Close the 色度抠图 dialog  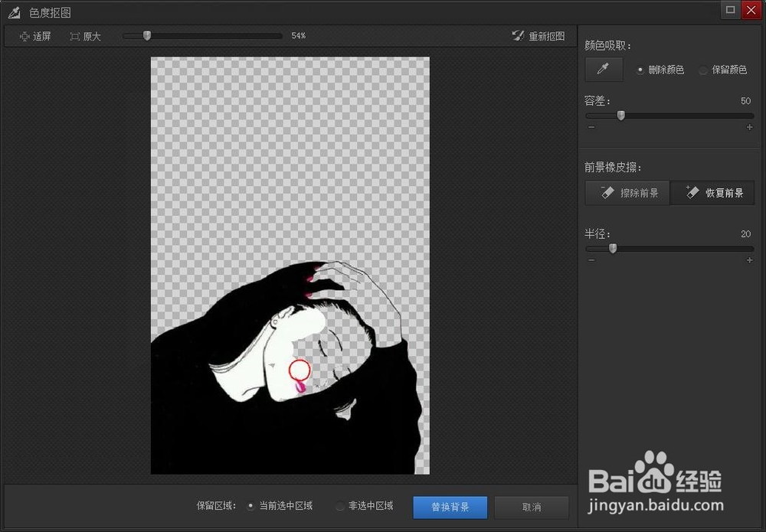pos(751,10)
